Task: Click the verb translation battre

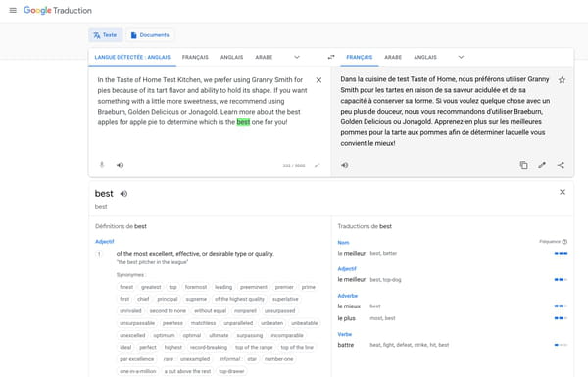Action: pyautogui.click(x=346, y=345)
